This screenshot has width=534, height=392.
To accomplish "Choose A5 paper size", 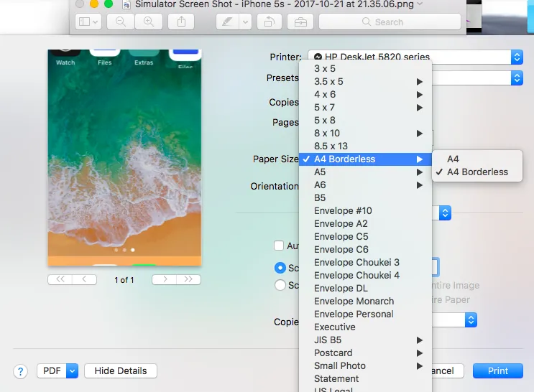I will coord(365,172).
